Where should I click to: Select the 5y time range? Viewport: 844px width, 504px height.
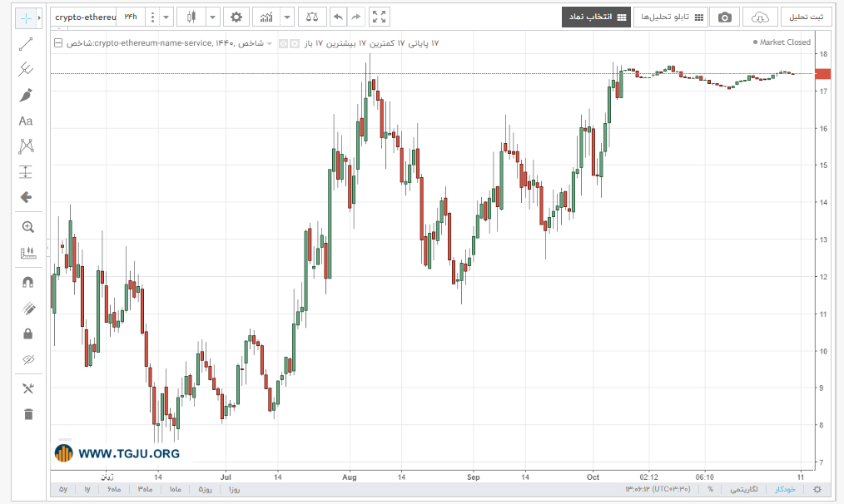(x=63, y=490)
